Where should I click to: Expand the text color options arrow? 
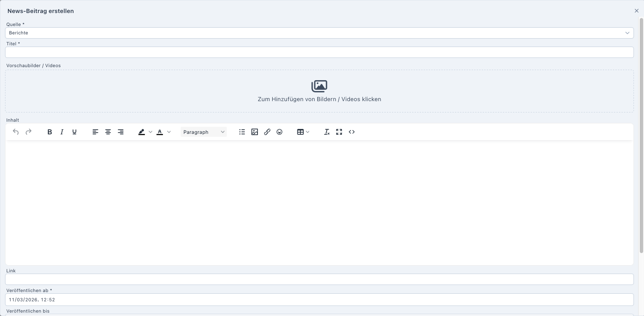pyautogui.click(x=169, y=132)
